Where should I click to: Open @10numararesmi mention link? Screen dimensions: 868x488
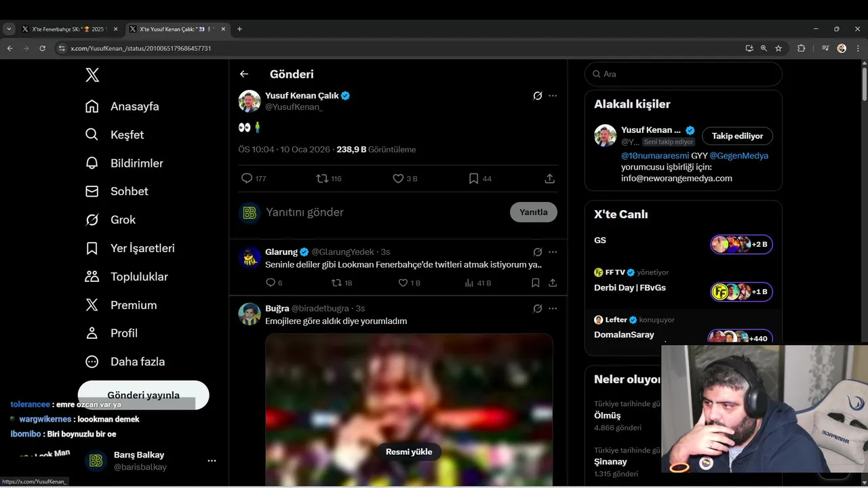[655, 156]
